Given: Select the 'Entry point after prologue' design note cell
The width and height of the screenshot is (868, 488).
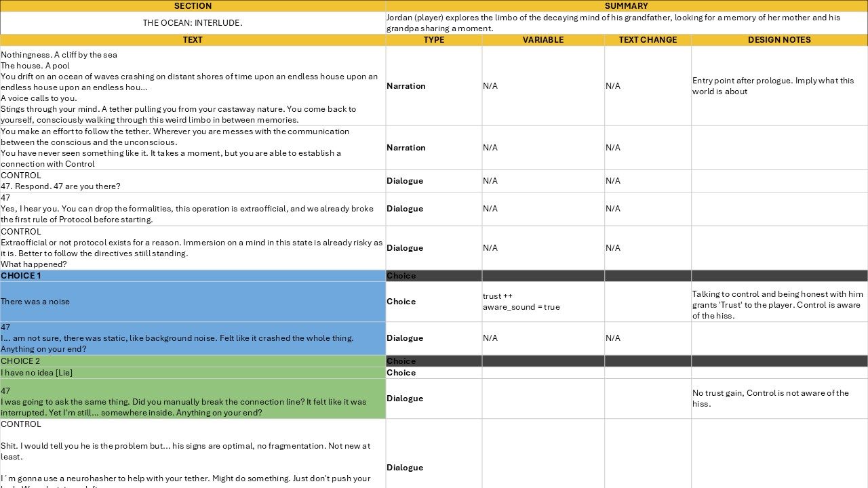Looking at the screenshot, I should point(779,86).
